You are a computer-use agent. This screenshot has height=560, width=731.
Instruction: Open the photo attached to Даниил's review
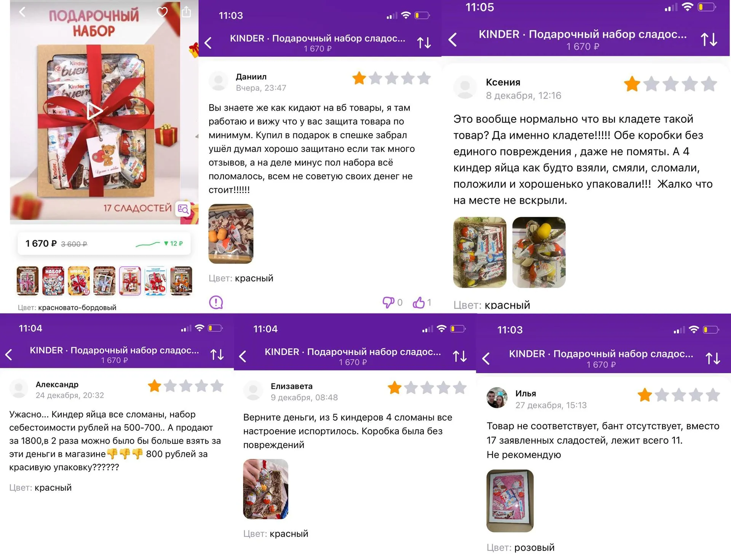[231, 234]
